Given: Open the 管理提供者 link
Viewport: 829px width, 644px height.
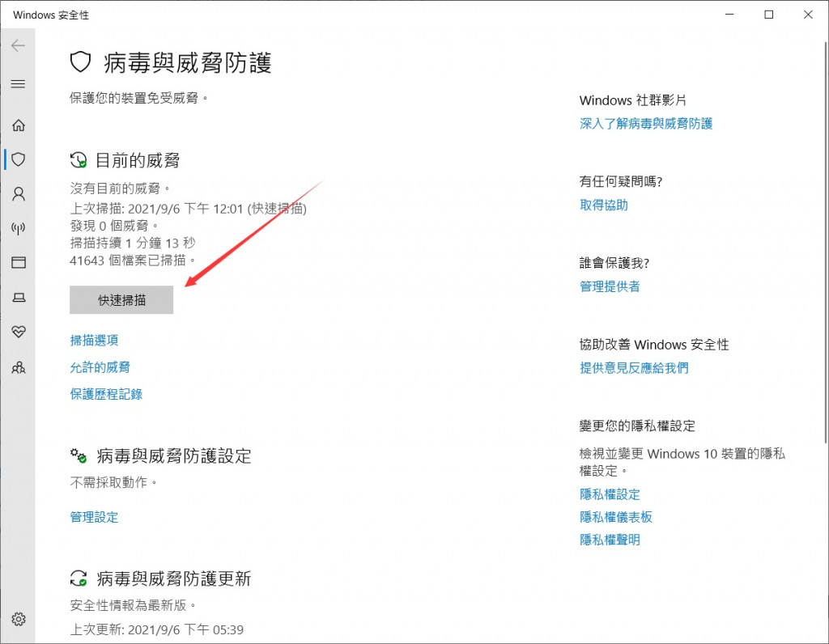Looking at the screenshot, I should coord(610,286).
